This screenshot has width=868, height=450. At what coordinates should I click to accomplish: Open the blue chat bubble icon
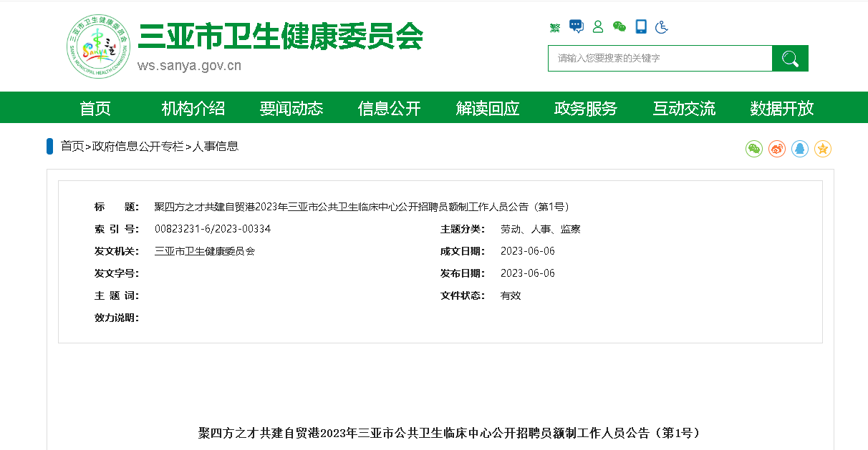577,26
